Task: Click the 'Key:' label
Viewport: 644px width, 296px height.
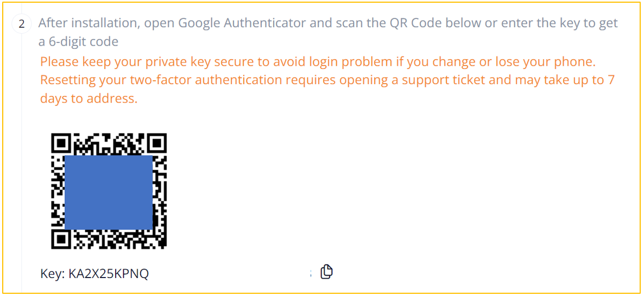Action: (53, 274)
